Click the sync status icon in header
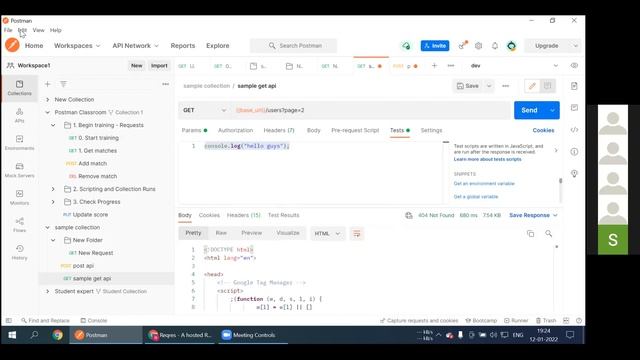The image size is (640, 360). (x=406, y=46)
